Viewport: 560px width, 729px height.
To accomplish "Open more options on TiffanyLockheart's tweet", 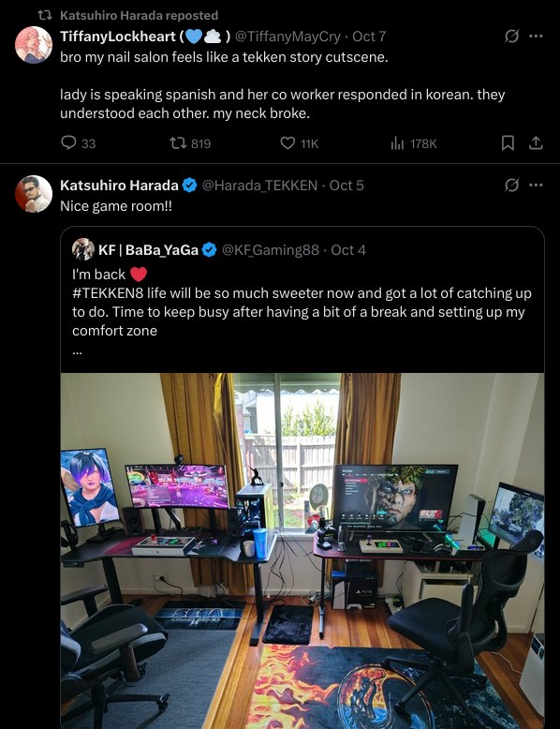I will tap(536, 36).
